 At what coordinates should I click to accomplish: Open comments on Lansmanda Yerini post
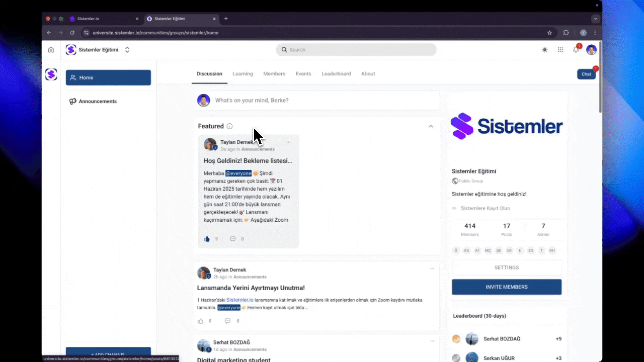[x=227, y=321]
